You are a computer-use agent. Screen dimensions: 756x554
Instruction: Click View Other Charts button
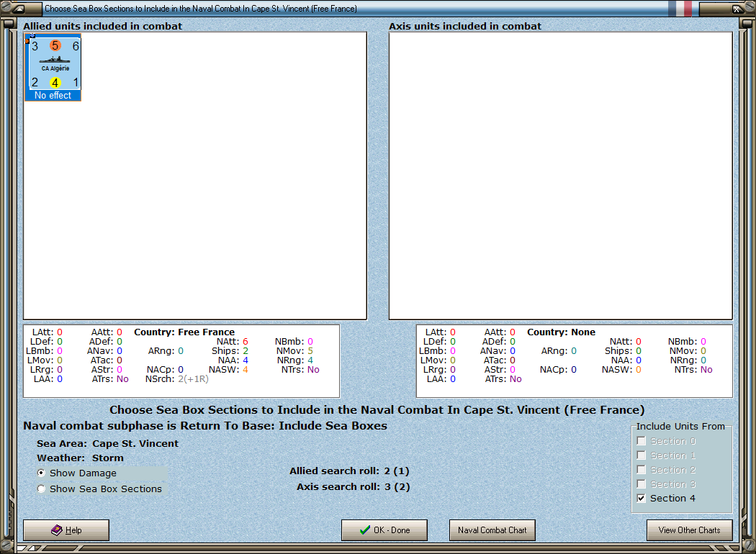point(690,530)
